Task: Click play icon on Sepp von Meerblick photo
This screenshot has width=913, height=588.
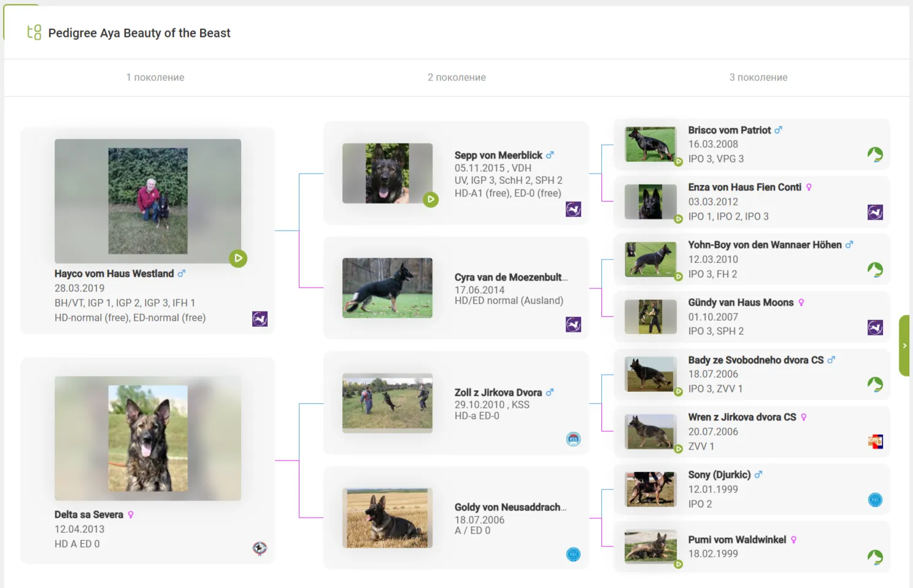Action: (431, 199)
